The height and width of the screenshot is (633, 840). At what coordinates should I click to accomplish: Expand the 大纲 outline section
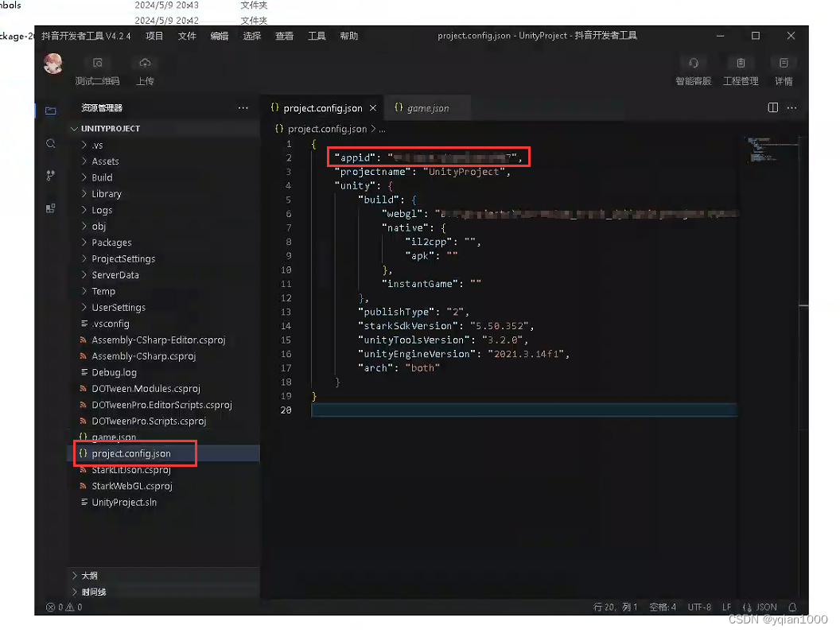pyautogui.click(x=163, y=575)
